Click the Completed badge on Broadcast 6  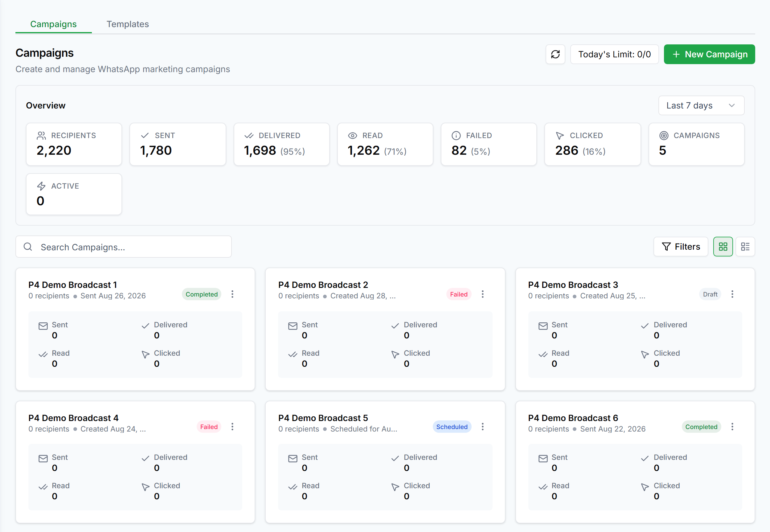click(x=701, y=427)
